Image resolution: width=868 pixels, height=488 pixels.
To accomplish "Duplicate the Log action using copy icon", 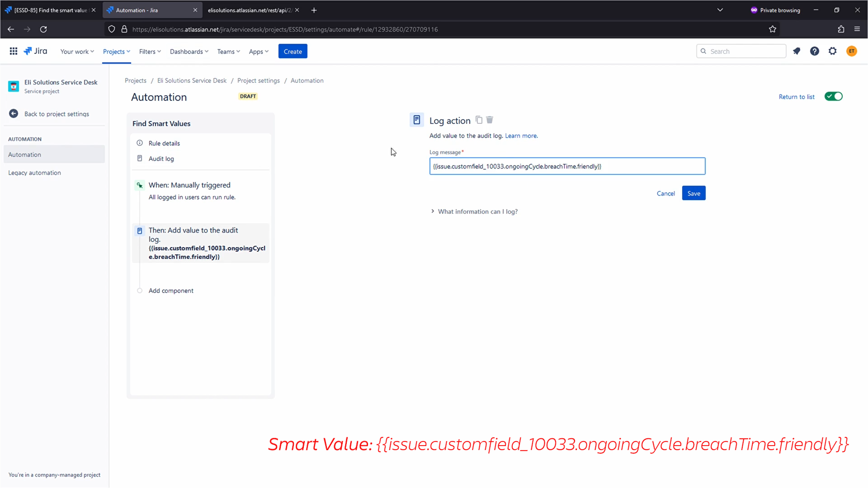I will 479,120.
